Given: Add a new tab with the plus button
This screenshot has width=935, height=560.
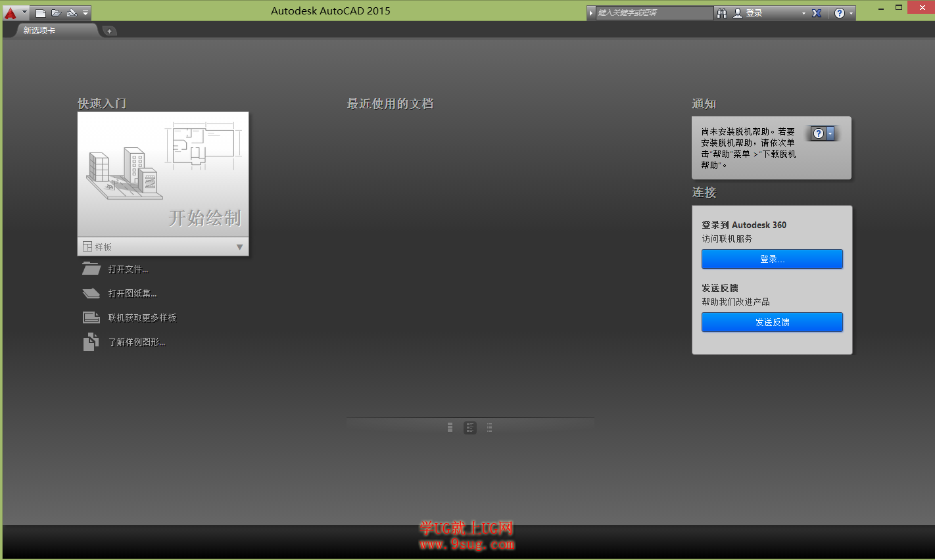Looking at the screenshot, I should tap(109, 31).
